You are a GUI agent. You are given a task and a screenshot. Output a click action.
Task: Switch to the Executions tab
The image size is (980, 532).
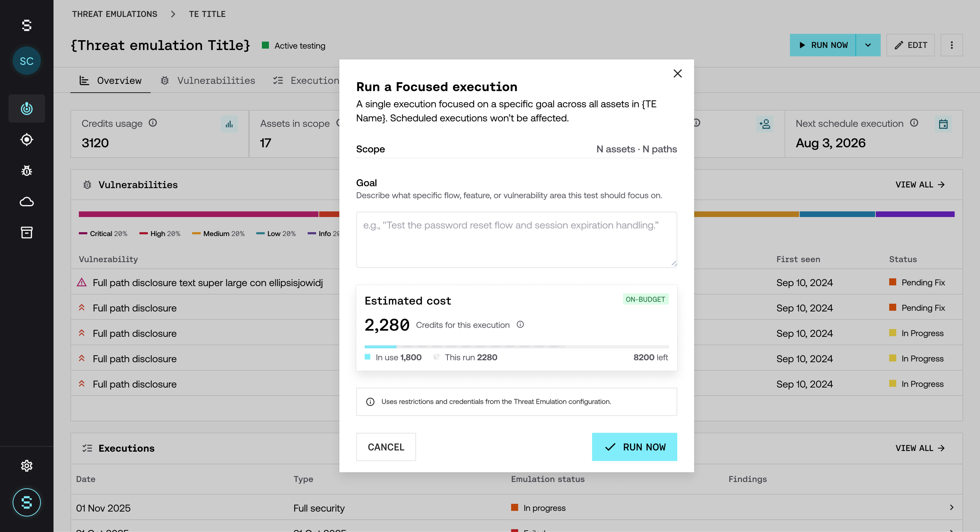[x=306, y=80]
